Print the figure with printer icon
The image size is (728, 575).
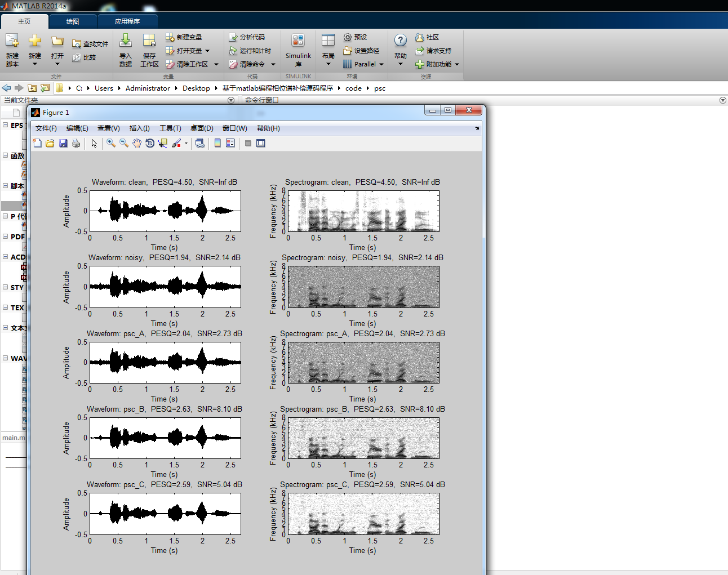tap(76, 143)
